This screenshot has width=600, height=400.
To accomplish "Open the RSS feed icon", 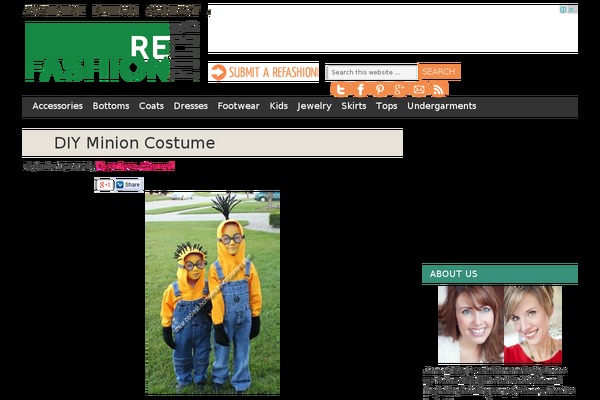I will point(439,90).
